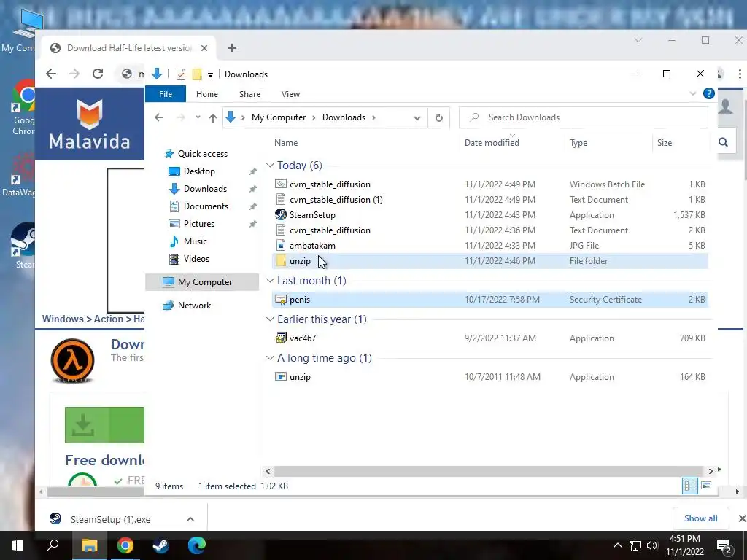Select the cvm_stable_diffusion batch file icon
The height and width of the screenshot is (560, 747).
tap(281, 184)
